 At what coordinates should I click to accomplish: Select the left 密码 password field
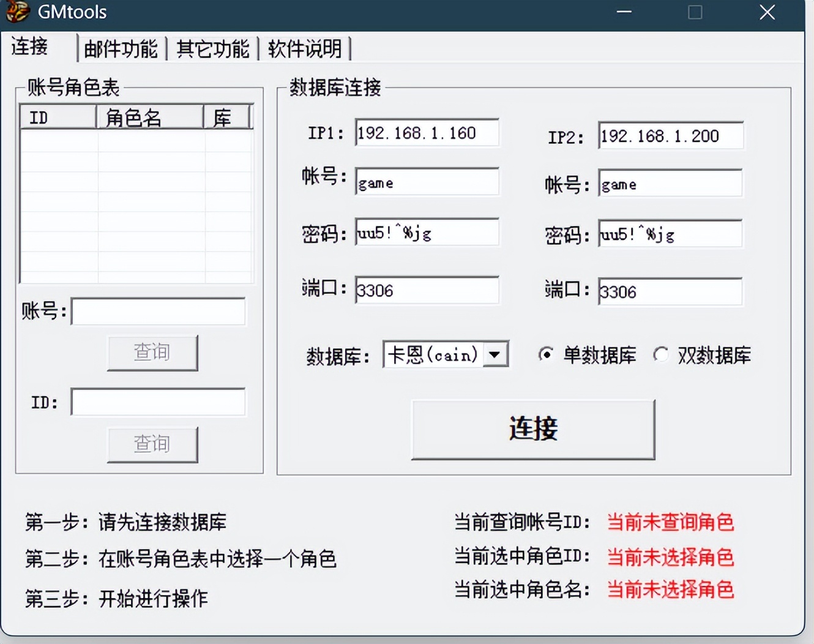[x=427, y=233]
